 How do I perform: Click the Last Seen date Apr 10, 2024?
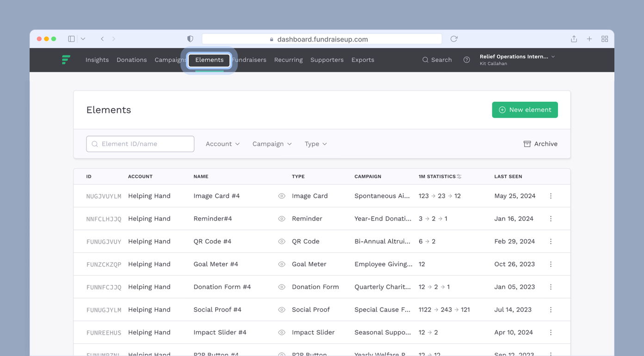(x=514, y=332)
